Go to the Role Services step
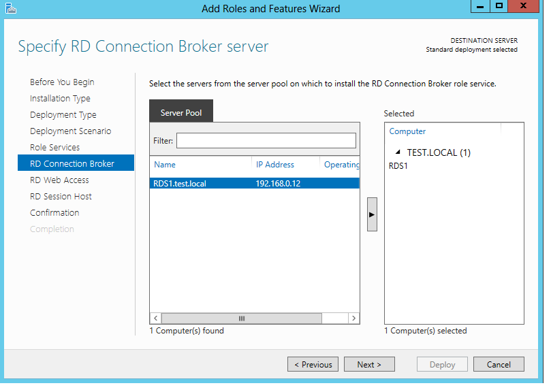The width and height of the screenshot is (551, 392). 54,147
